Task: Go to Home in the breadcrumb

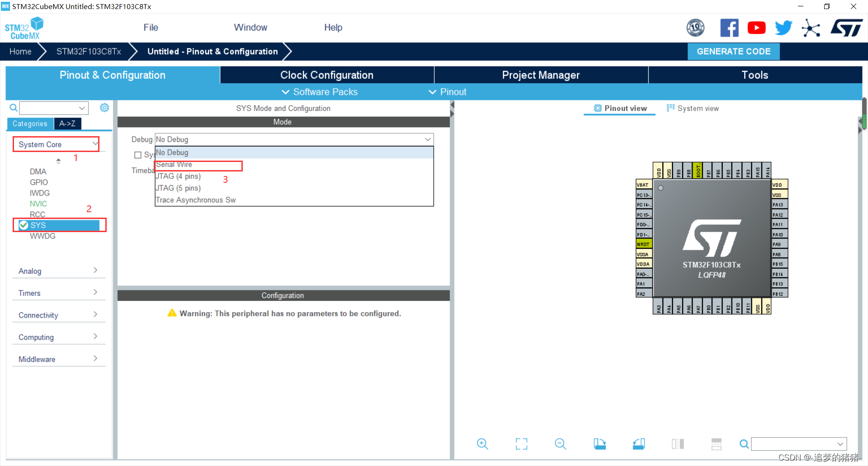Action: [20, 52]
